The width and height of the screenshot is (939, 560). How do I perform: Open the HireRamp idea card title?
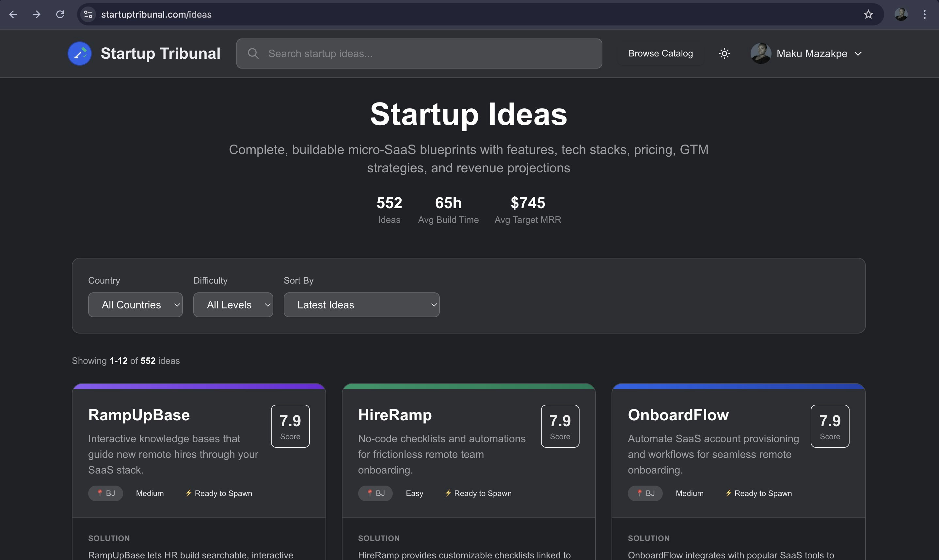394,415
